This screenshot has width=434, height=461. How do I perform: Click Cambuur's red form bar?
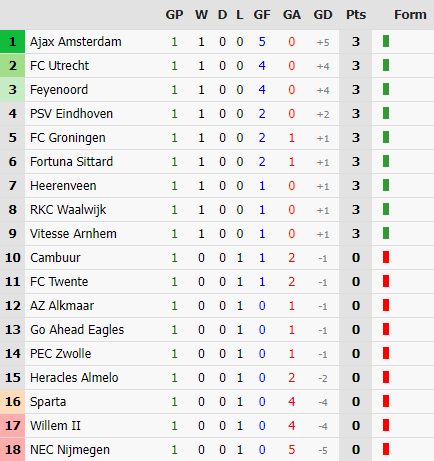[x=386, y=257]
